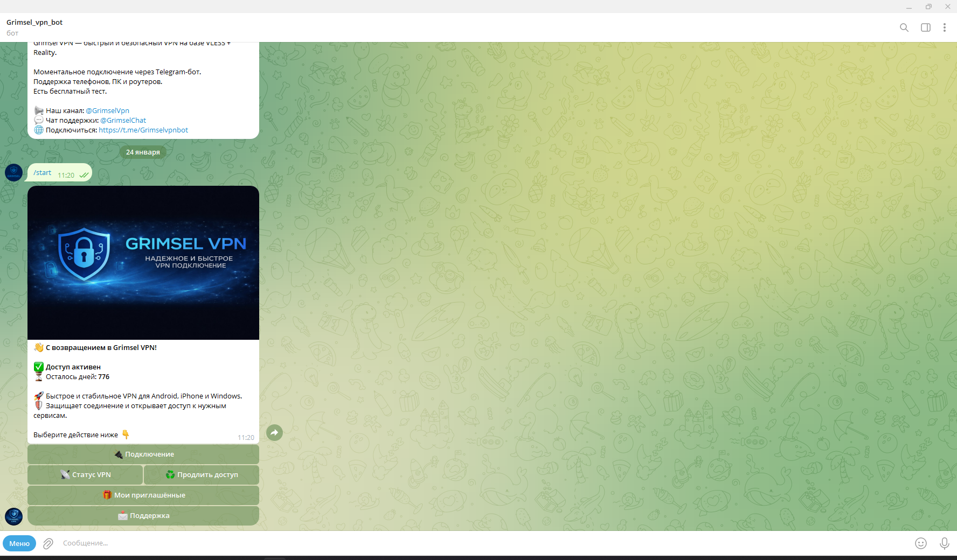Open the bot avatar next to /start message
Image resolution: width=957 pixels, height=560 pixels.
[13, 173]
